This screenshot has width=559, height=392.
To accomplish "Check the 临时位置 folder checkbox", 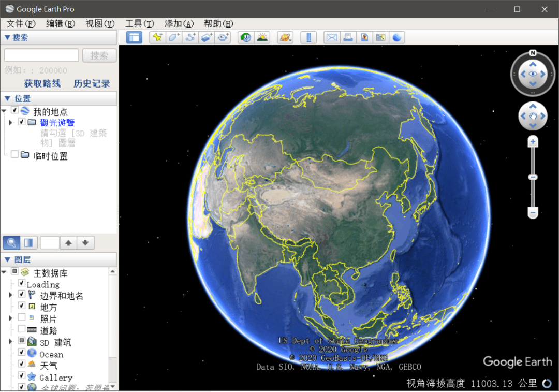I will point(14,154).
